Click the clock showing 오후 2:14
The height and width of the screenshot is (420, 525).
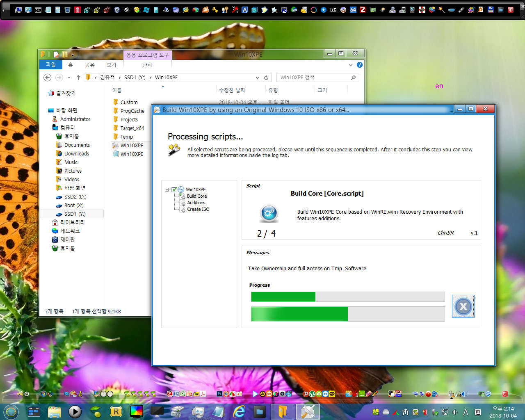[x=503, y=412]
